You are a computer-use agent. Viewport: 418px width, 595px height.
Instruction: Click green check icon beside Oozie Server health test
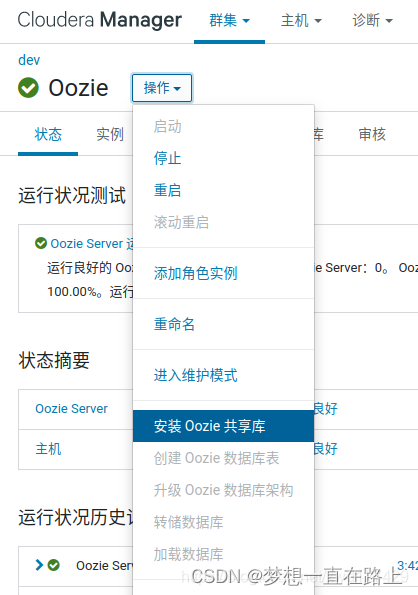click(x=41, y=243)
